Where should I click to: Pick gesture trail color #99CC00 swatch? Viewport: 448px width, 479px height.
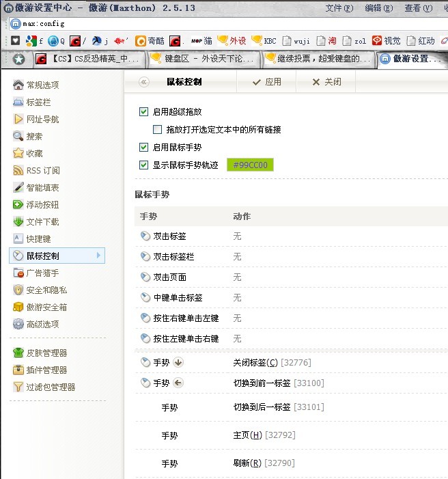(x=250, y=165)
